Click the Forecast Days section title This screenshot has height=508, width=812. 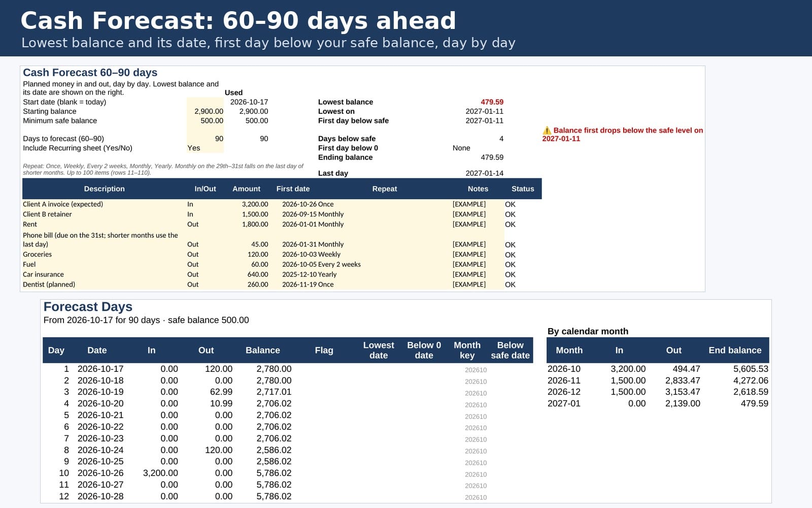click(x=88, y=307)
